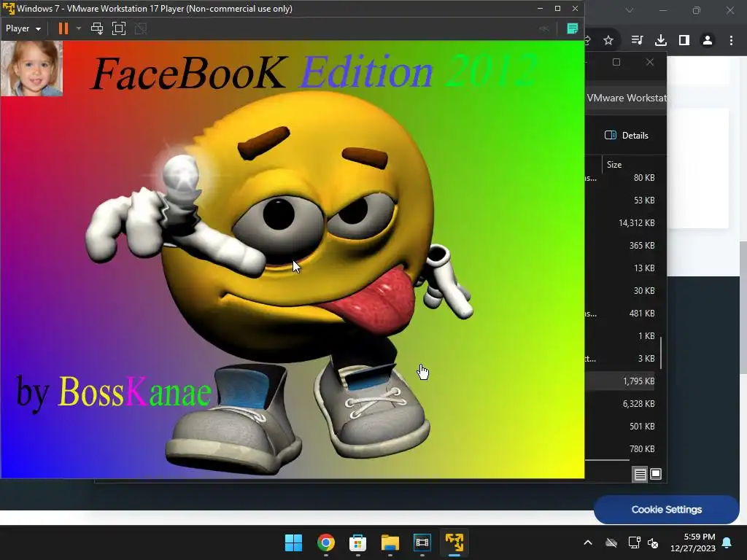The image size is (747, 560).
Task: Expand the power options arrow beside pause
Action: 79,28
